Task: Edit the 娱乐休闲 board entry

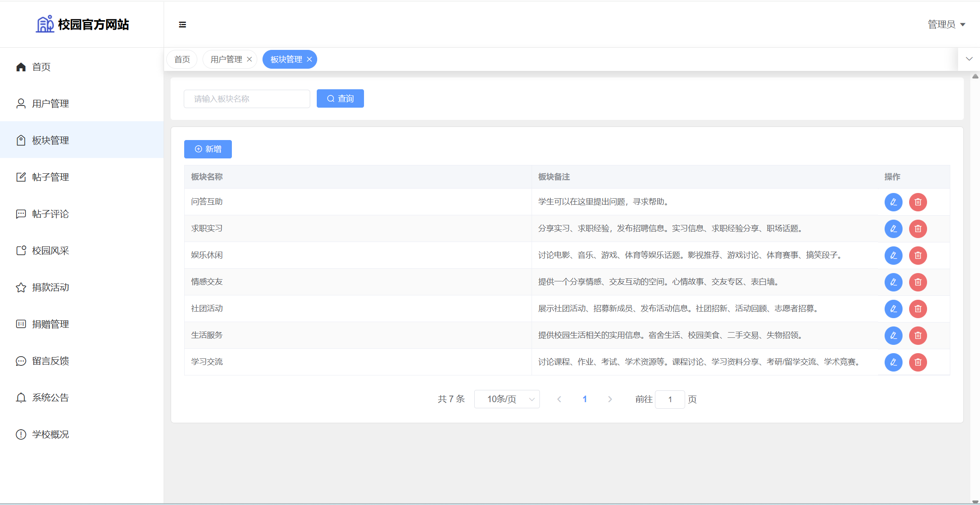Action: [x=893, y=256]
